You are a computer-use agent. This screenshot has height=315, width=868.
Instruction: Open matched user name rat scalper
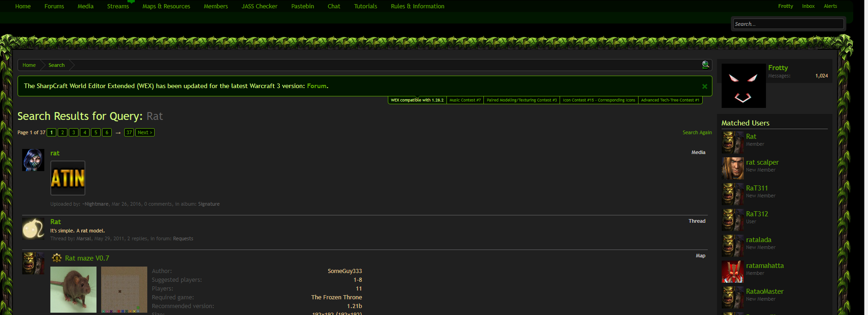[x=762, y=162]
